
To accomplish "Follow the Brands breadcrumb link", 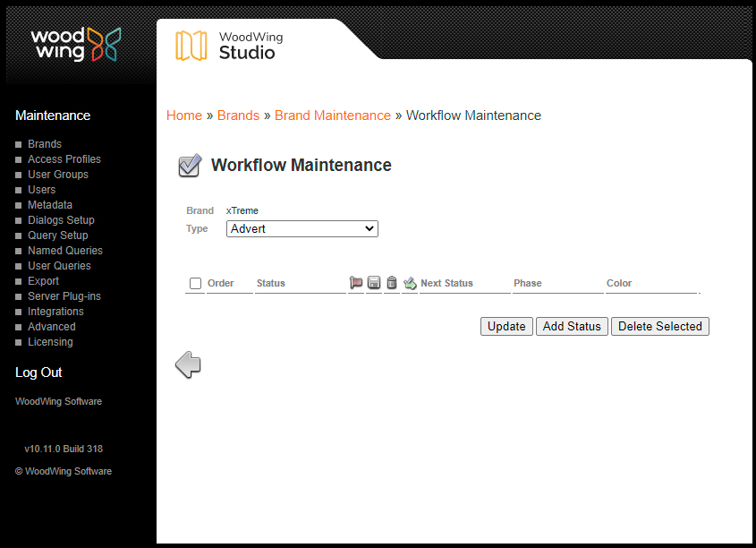I will pos(238,116).
